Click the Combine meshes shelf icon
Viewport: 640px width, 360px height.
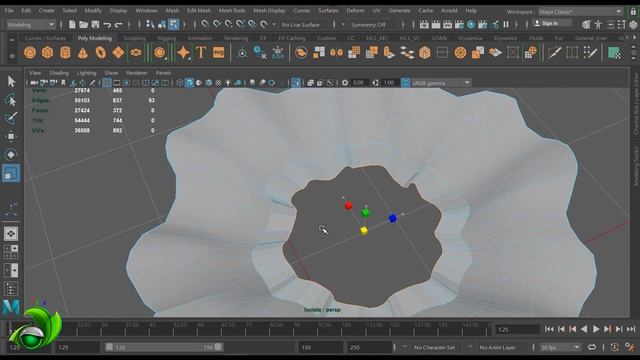tap(301, 53)
